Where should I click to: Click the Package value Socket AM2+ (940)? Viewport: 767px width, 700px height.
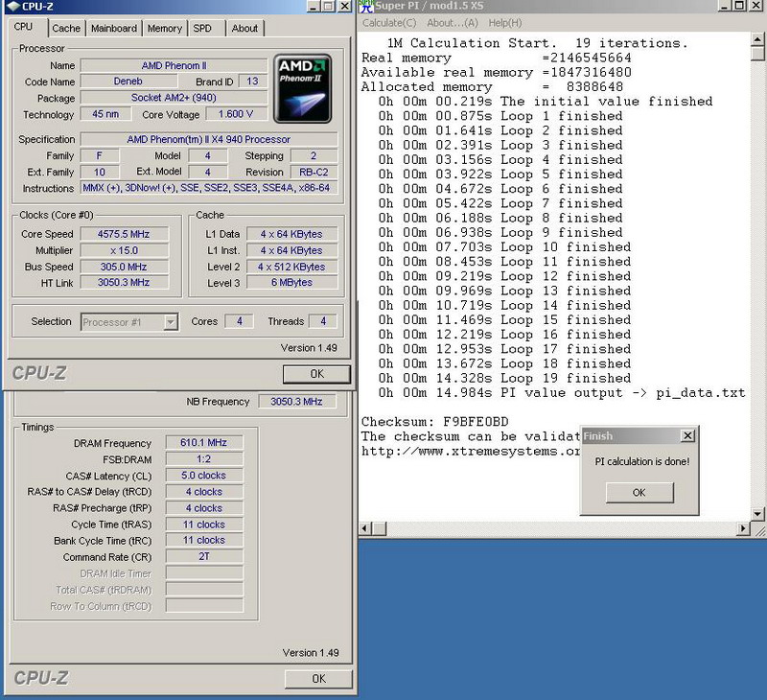pos(174,98)
